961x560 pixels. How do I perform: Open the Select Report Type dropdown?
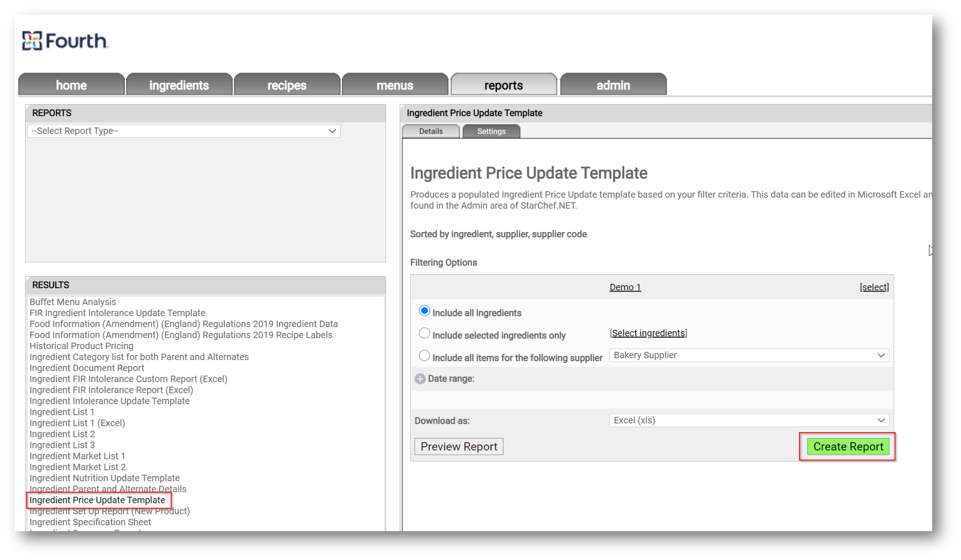[184, 131]
